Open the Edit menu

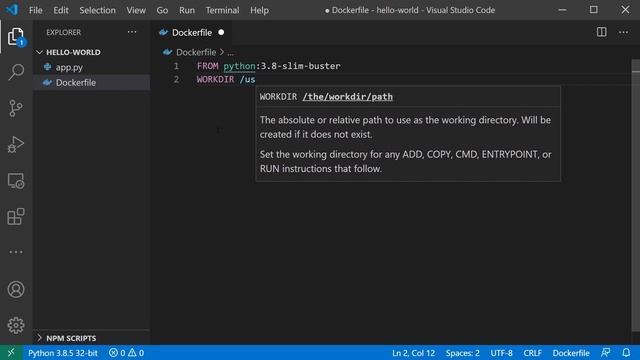[x=61, y=10]
